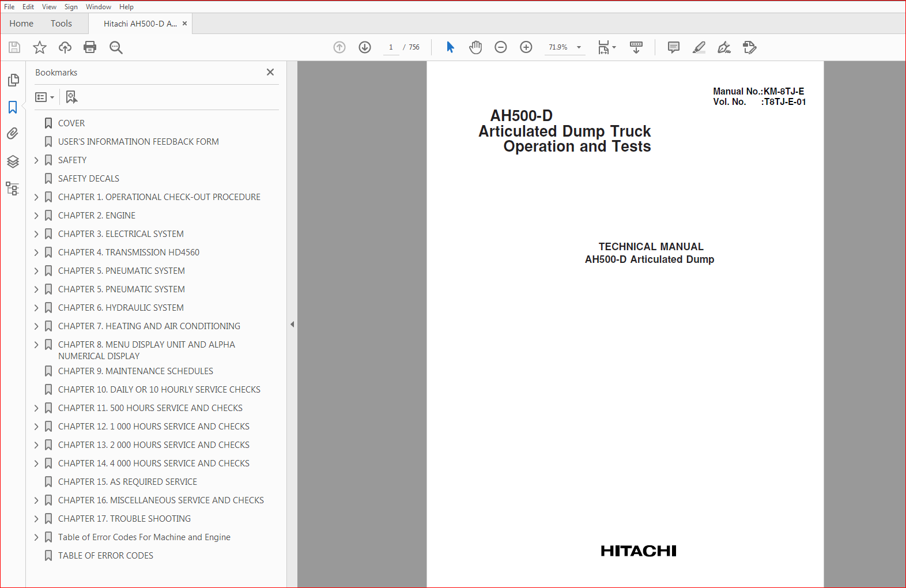Image resolution: width=906 pixels, height=588 pixels.
Task: Expand Chapter 2 Engine bookmark
Action: 36,216
